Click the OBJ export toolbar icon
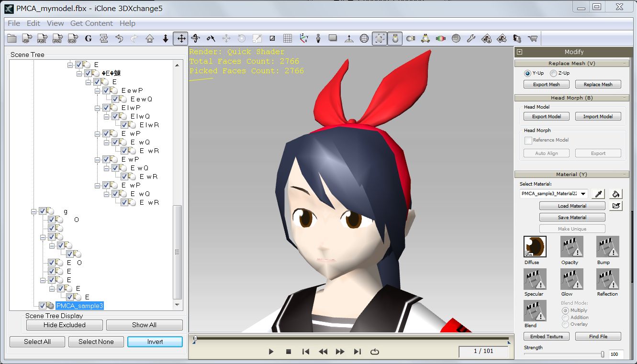The width and height of the screenshot is (637, 364). (72, 38)
